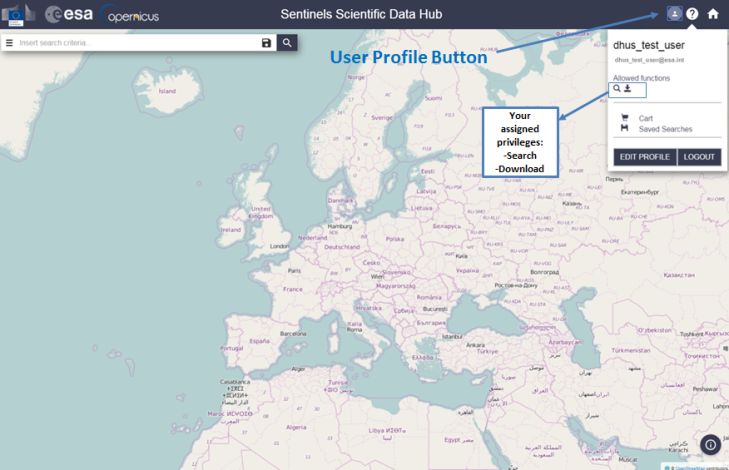
Task: Click the European Commission flag logo
Action: point(18,14)
